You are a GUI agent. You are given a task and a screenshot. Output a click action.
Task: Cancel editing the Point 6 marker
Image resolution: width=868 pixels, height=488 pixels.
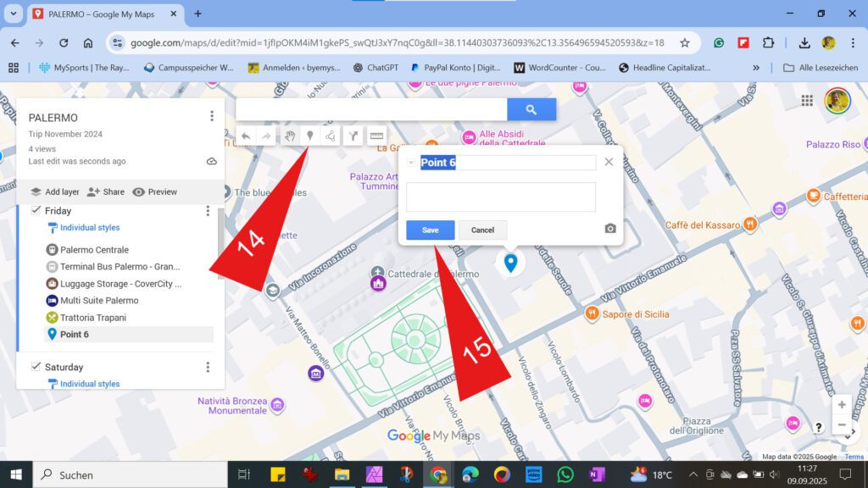[482, 230]
